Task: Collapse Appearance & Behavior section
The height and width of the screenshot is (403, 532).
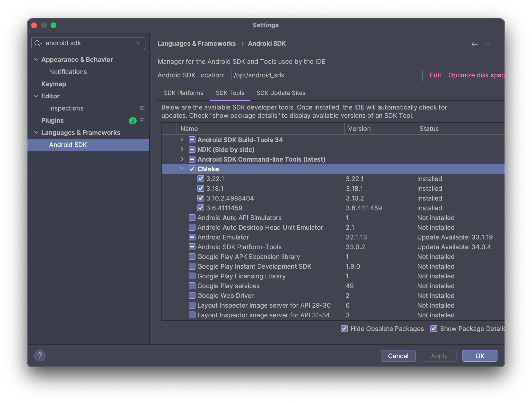Action: 36,59
